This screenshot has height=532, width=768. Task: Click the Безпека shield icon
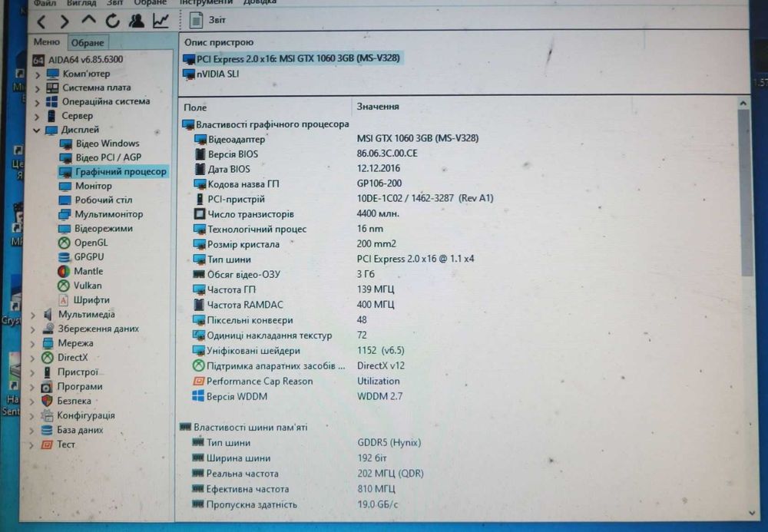[x=47, y=401]
